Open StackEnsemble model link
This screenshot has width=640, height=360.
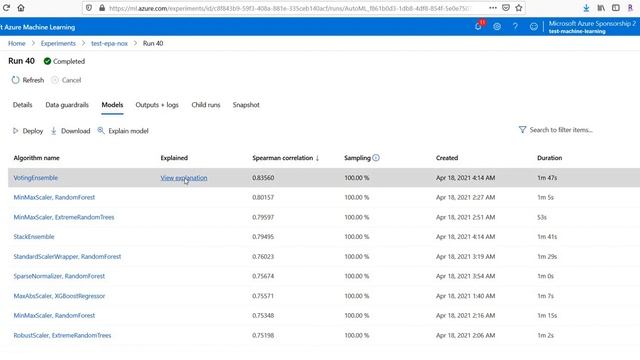[34, 237]
